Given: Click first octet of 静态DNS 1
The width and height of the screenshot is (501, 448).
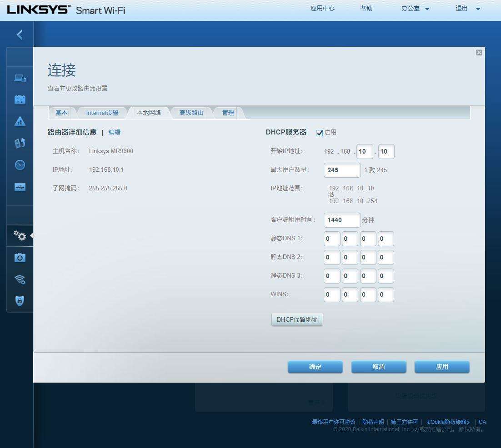Looking at the screenshot, I should pyautogui.click(x=332, y=239).
